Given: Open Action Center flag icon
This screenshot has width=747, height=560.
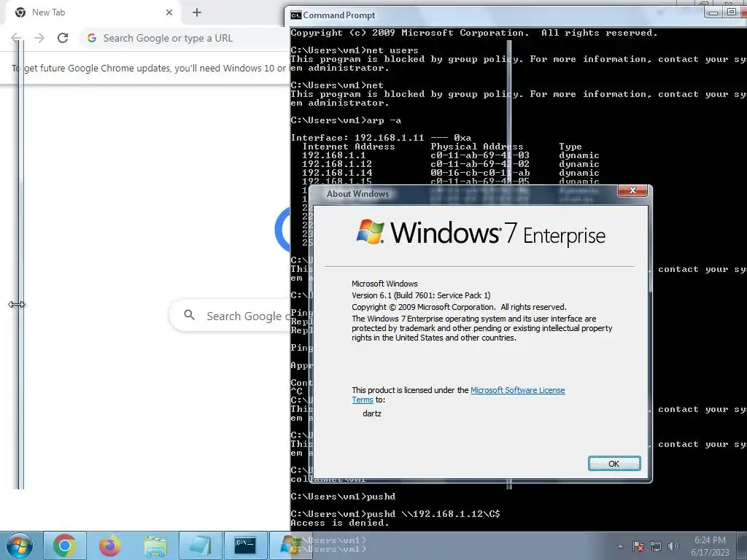Looking at the screenshot, I should point(638,546).
